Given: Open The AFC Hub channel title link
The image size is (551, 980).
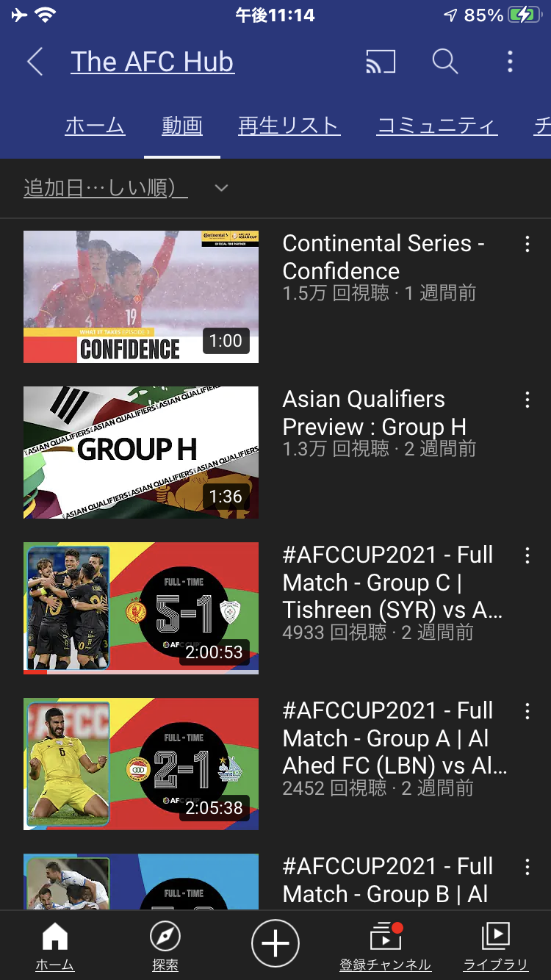Looking at the screenshot, I should tap(152, 62).
